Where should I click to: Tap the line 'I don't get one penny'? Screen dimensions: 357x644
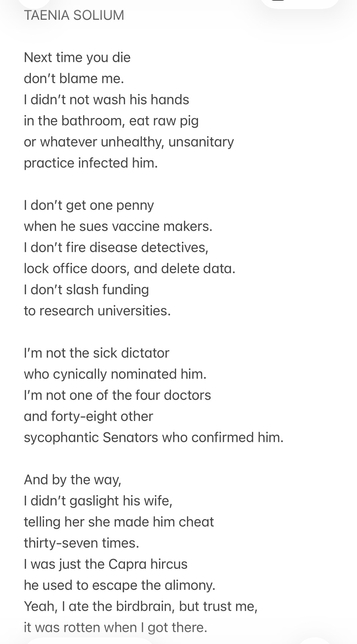click(89, 205)
